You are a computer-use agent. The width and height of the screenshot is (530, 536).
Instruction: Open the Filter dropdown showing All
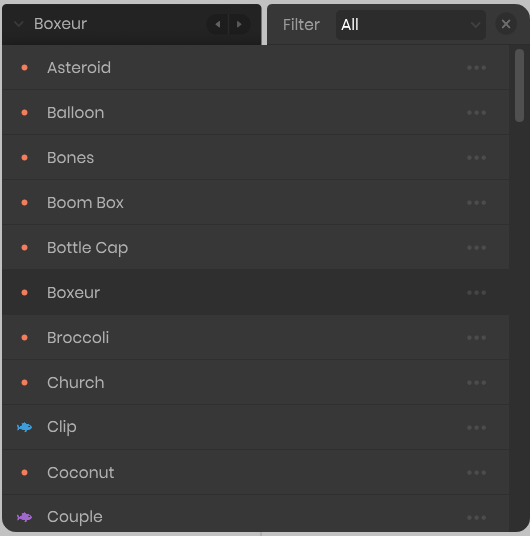pyautogui.click(x=411, y=25)
